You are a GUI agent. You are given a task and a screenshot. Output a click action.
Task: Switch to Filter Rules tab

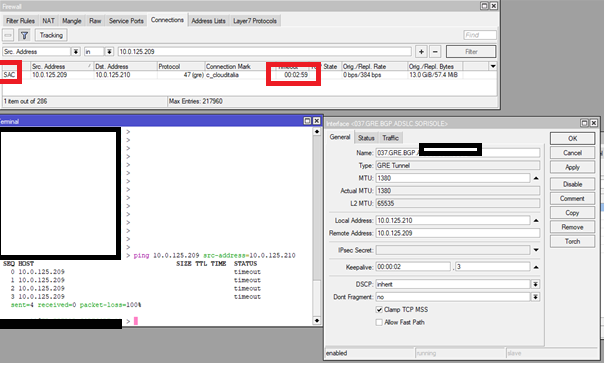click(21, 21)
